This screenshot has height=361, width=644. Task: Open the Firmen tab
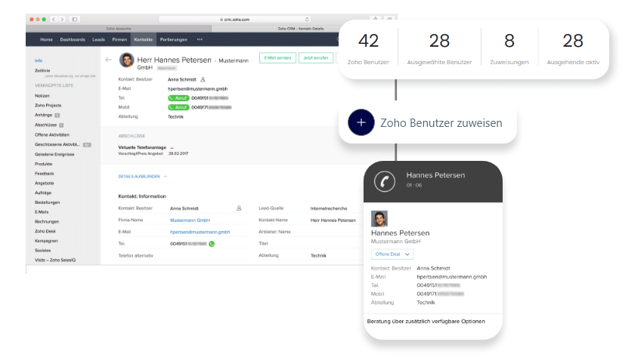(119, 39)
